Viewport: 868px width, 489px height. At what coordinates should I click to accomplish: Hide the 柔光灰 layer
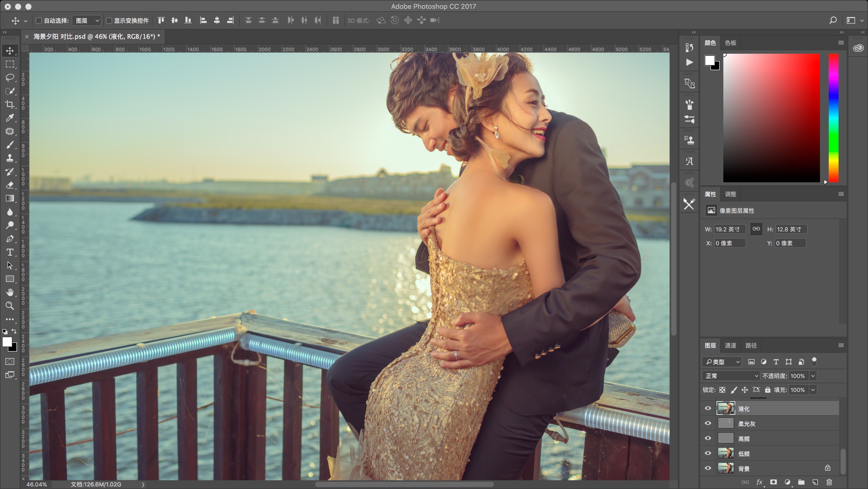click(x=708, y=423)
